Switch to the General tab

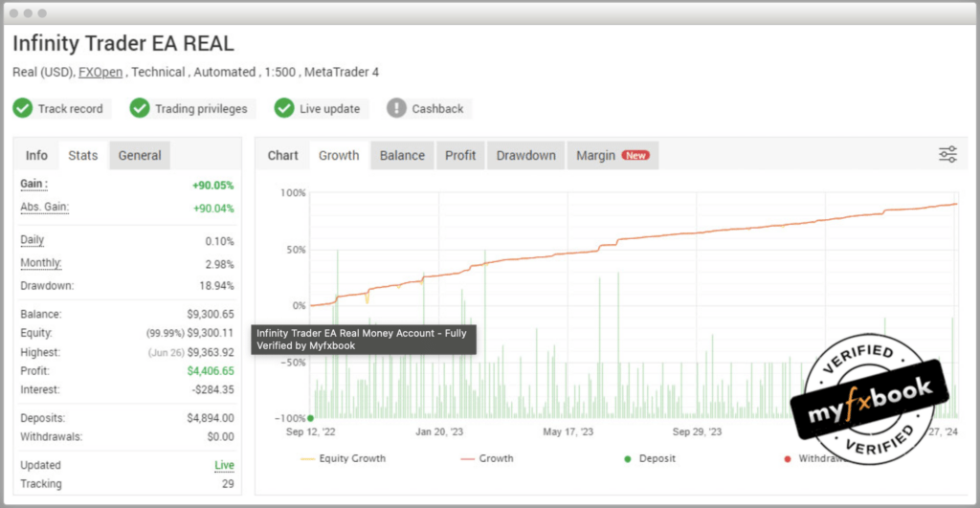click(140, 156)
